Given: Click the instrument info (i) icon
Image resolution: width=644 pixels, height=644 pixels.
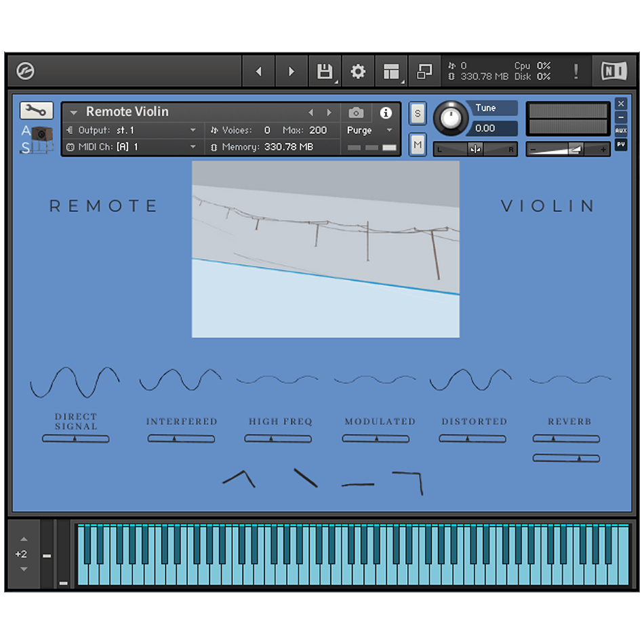Looking at the screenshot, I should click(385, 112).
